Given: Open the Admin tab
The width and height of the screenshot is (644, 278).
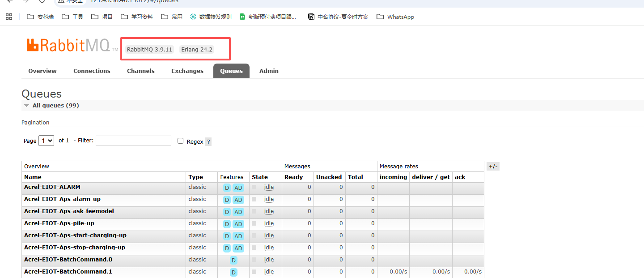Looking at the screenshot, I should pos(269,71).
